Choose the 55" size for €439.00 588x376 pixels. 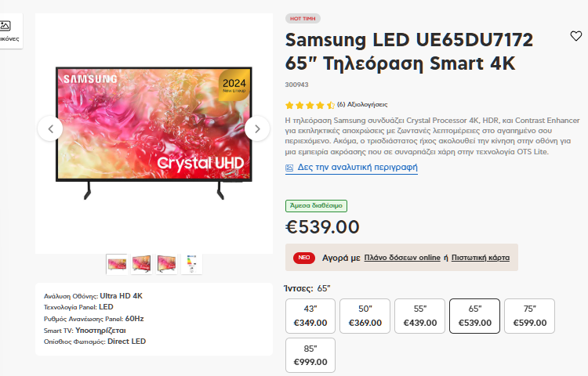click(419, 316)
